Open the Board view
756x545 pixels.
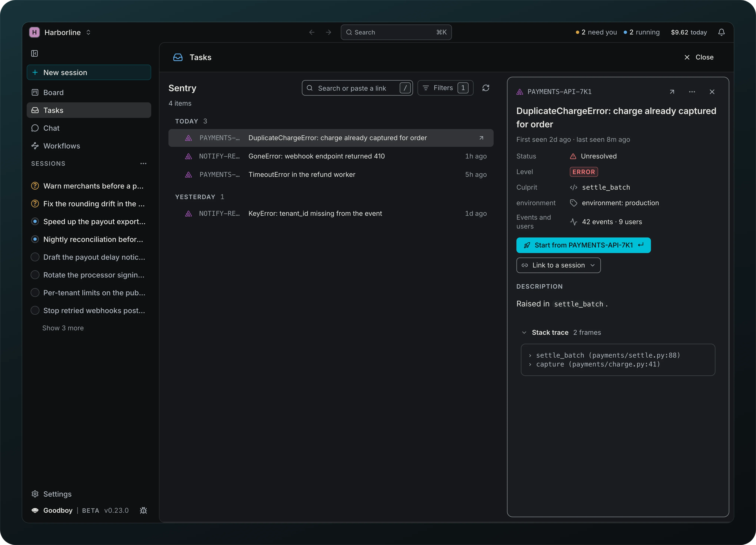pyautogui.click(x=89, y=92)
